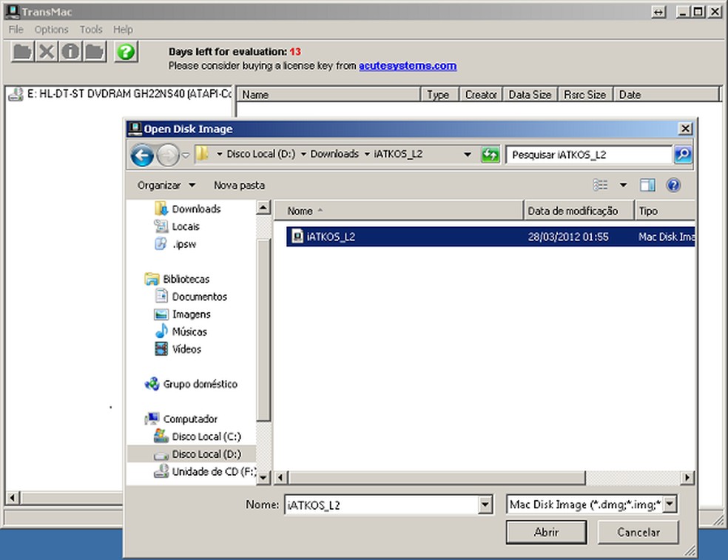Sort TransMac list by Creator column
This screenshot has height=560, width=728.
pos(481,94)
